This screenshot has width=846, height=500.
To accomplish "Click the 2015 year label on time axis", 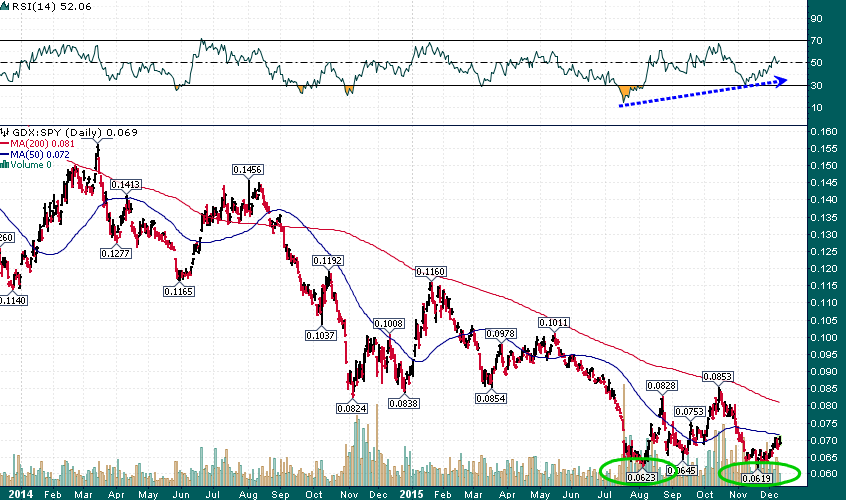I will tap(411, 494).
